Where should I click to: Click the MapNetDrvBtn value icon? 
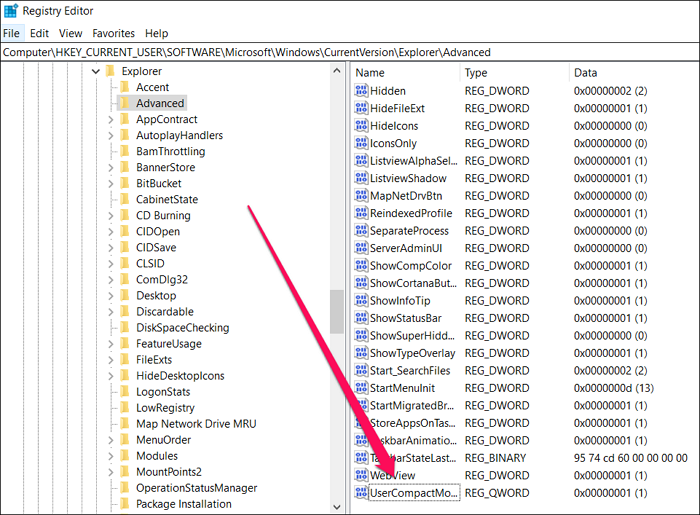coord(361,195)
